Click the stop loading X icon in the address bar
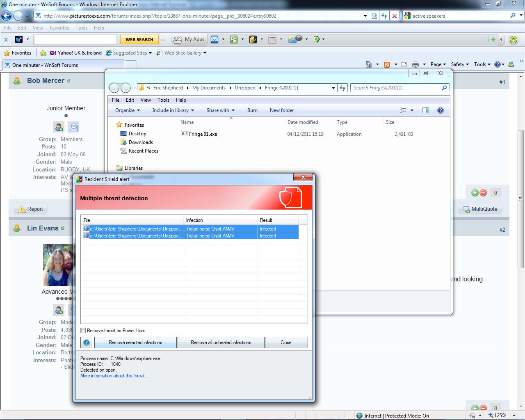 click(395, 16)
